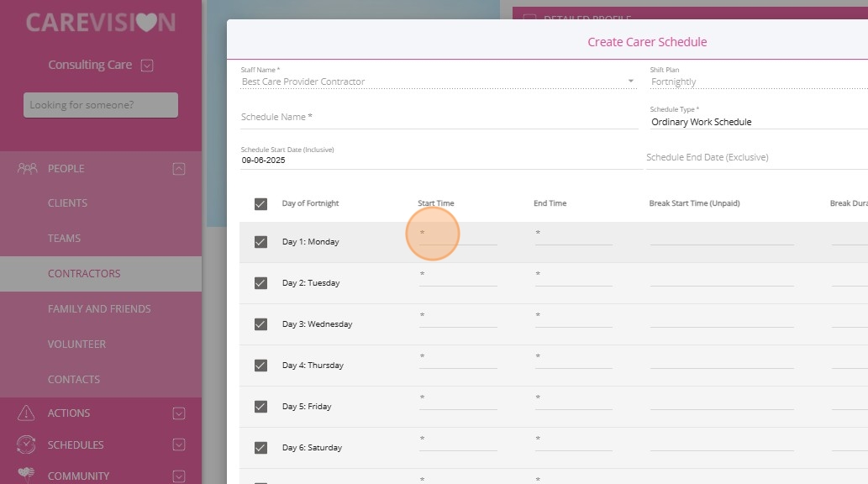Click the Day of Fortnight header
Viewport: 868px width, 484px height.
[310, 203]
